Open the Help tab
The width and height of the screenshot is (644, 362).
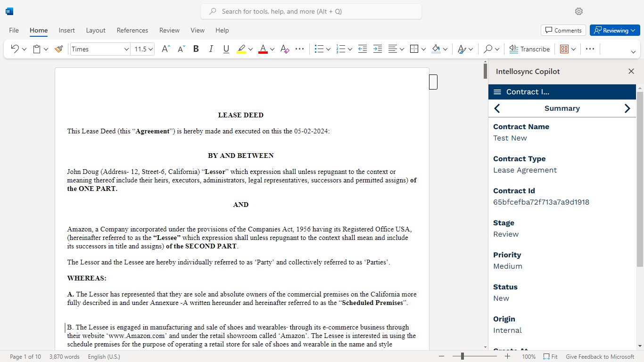(x=222, y=30)
